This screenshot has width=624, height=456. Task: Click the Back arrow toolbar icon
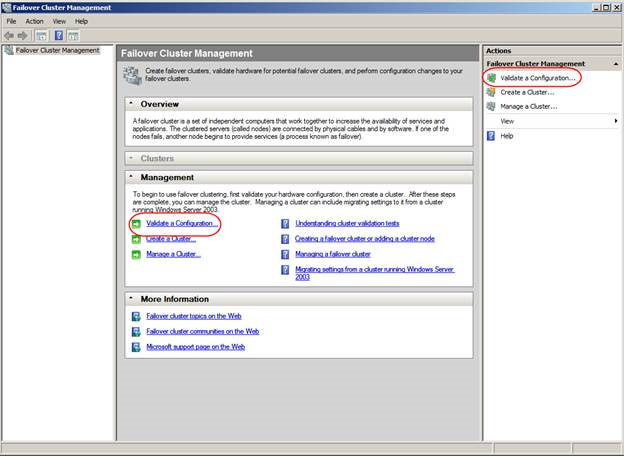pyautogui.click(x=9, y=36)
